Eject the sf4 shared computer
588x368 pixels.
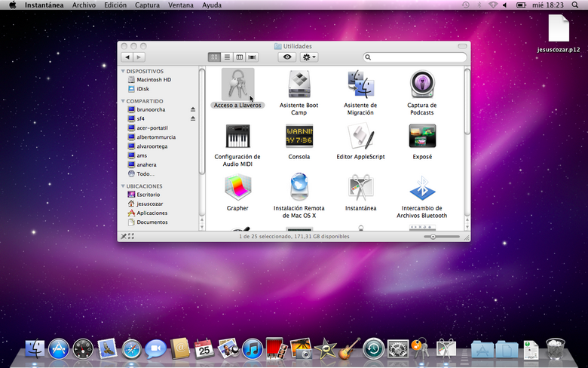point(193,118)
